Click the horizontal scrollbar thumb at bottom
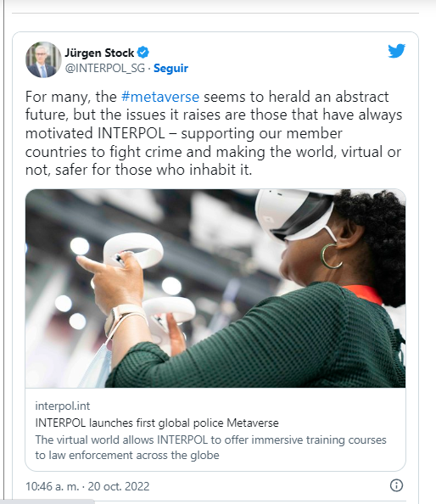436x504 pixels. pos(48,501)
